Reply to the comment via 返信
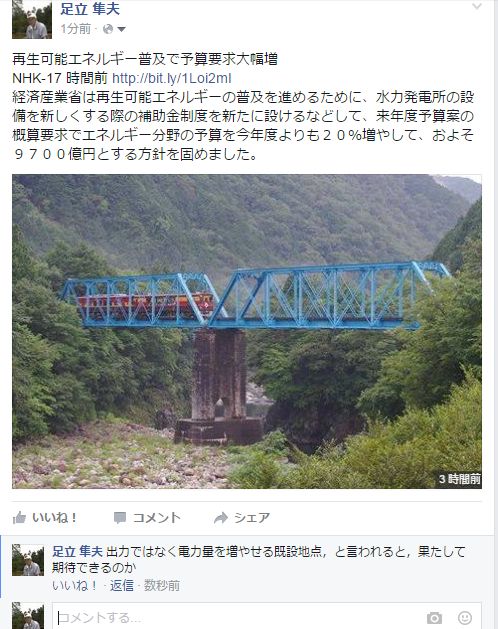This screenshot has width=498, height=629. [x=122, y=586]
